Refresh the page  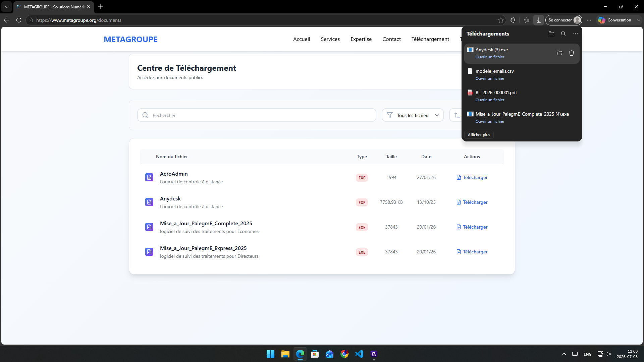(19, 20)
